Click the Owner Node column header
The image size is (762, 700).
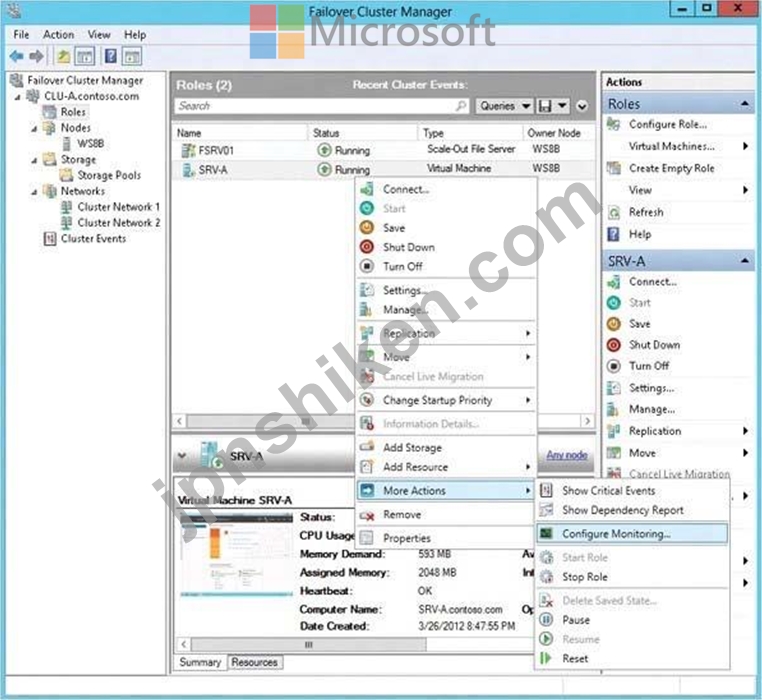pos(560,133)
